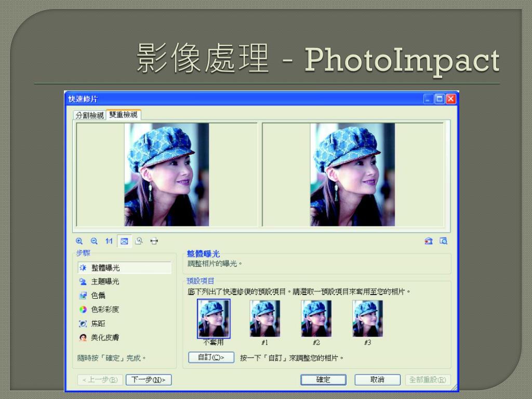Screen dimensions: 532x399
Task: Select the 美化皮膚 step
Action: tap(99, 338)
